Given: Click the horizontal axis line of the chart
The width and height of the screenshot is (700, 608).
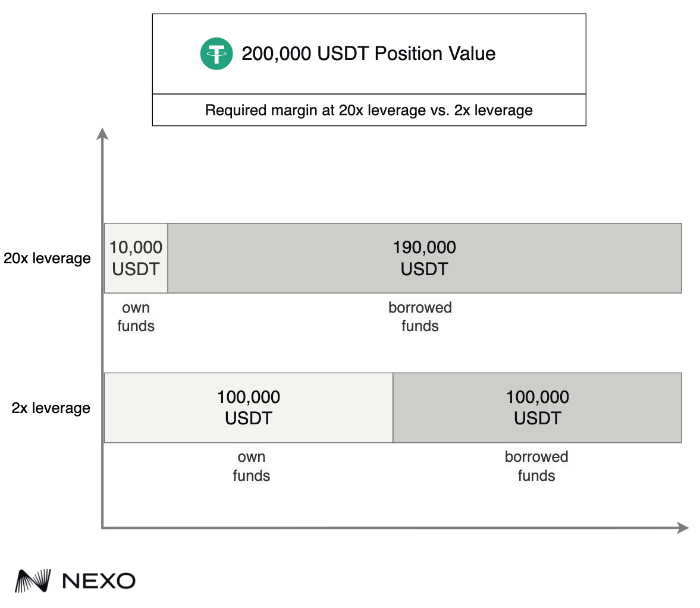Looking at the screenshot, I should [x=387, y=527].
